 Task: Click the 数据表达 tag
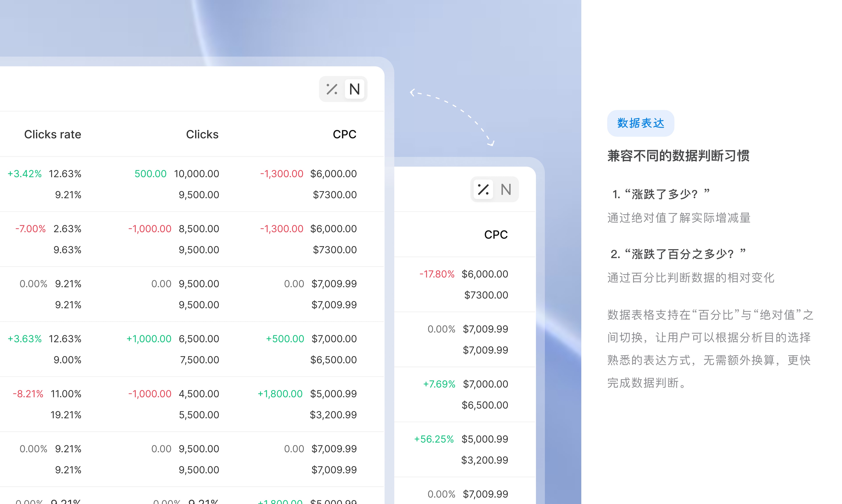(x=640, y=123)
